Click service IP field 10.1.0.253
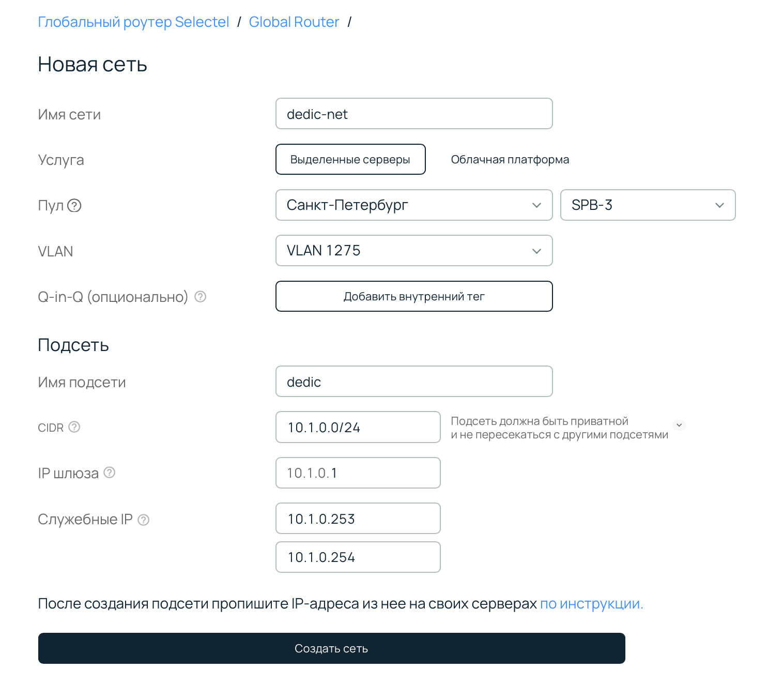Image resolution: width=768 pixels, height=700 pixels. [358, 519]
